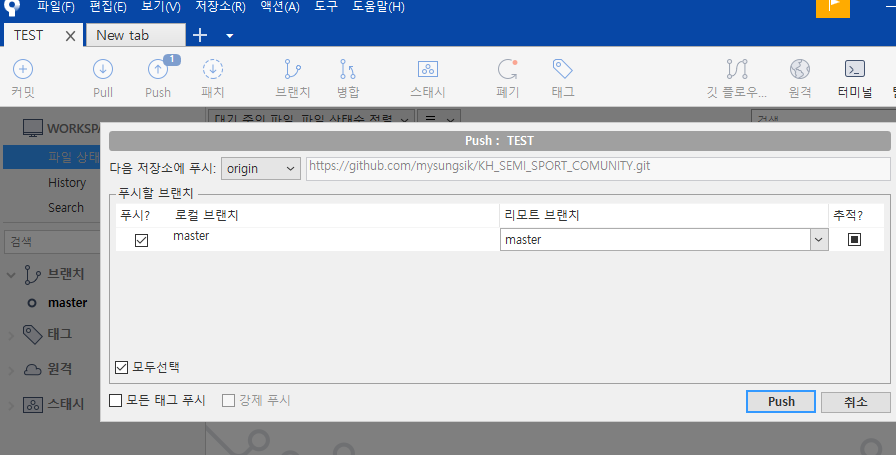Viewport: 896px width, 455px height.
Task: Click the orange flag notification icon
Action: 833,7
